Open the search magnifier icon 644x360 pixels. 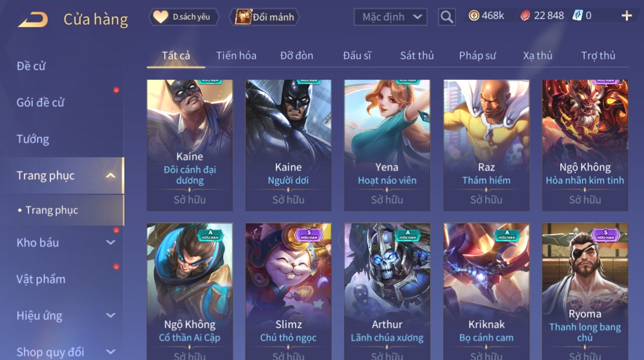[447, 17]
